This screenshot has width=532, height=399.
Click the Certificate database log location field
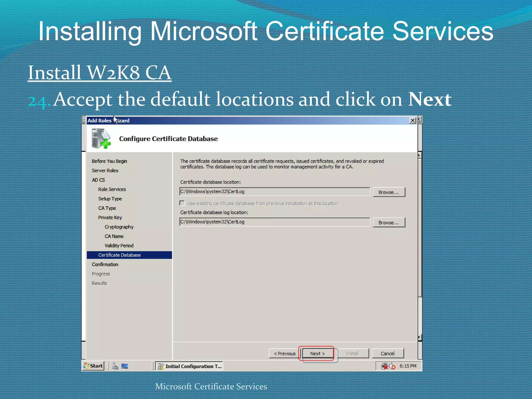pos(275,222)
